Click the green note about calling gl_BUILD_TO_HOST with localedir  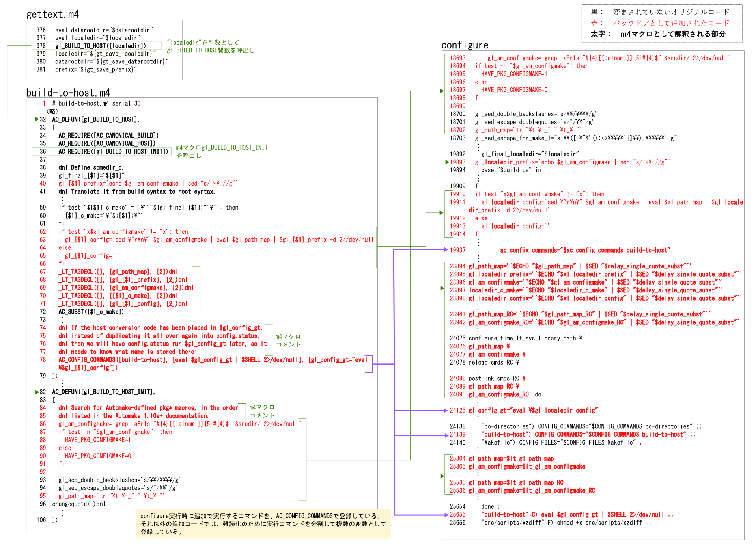[211, 47]
